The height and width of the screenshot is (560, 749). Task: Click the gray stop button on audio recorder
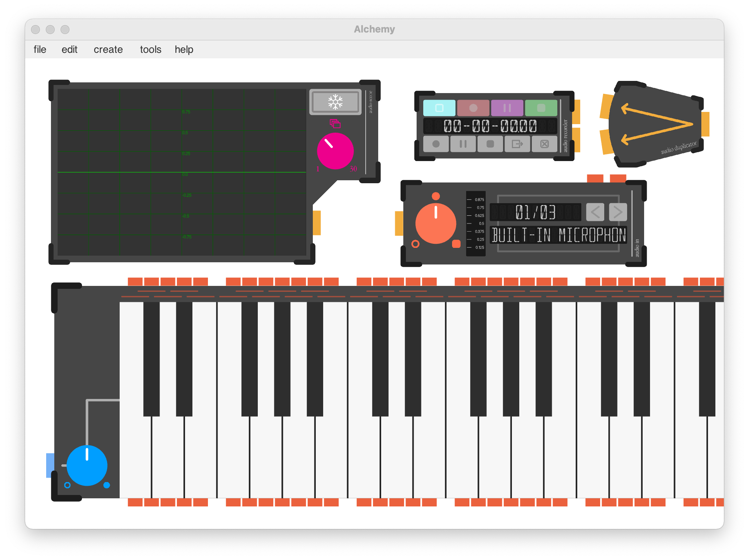(x=490, y=144)
